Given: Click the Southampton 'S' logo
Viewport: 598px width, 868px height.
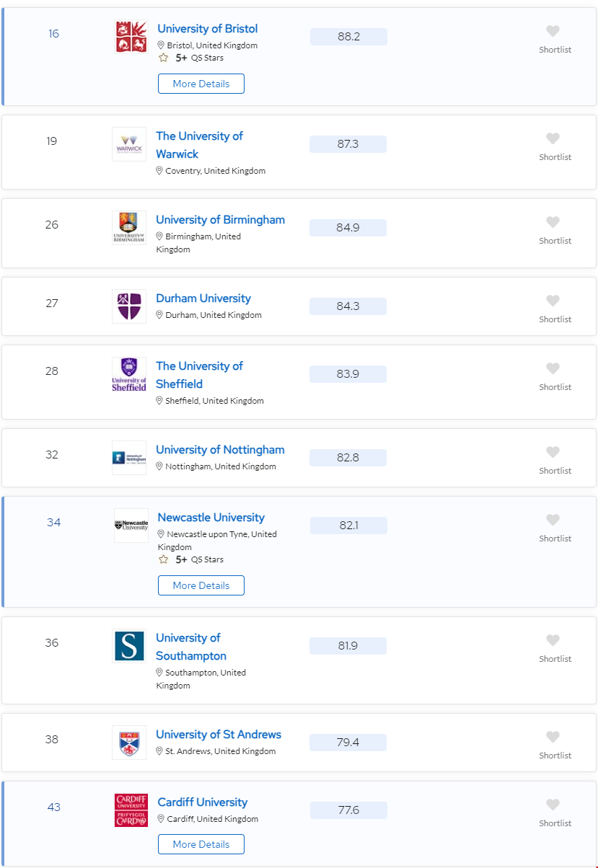Looking at the screenshot, I should tap(129, 646).
